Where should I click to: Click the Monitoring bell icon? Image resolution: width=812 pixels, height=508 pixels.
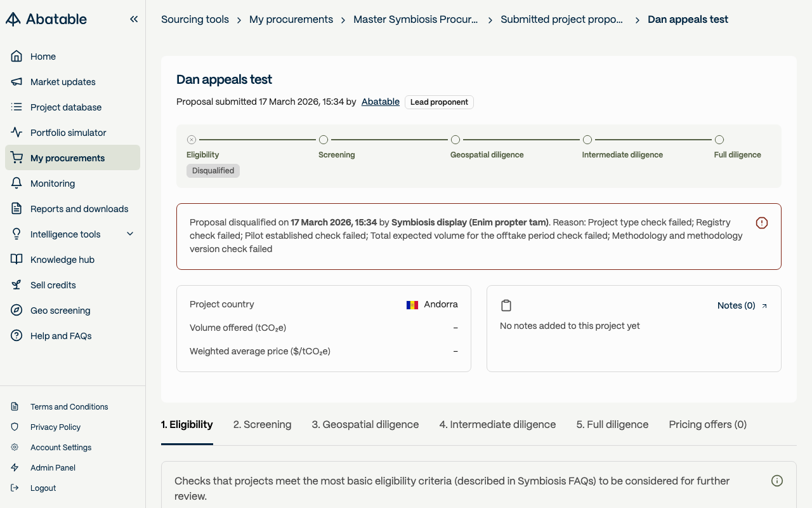[17, 184]
